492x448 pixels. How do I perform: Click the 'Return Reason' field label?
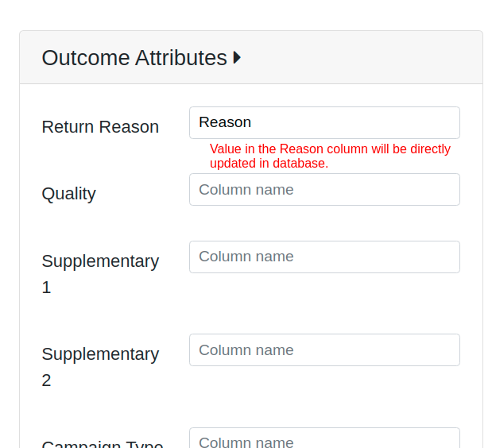100,127
